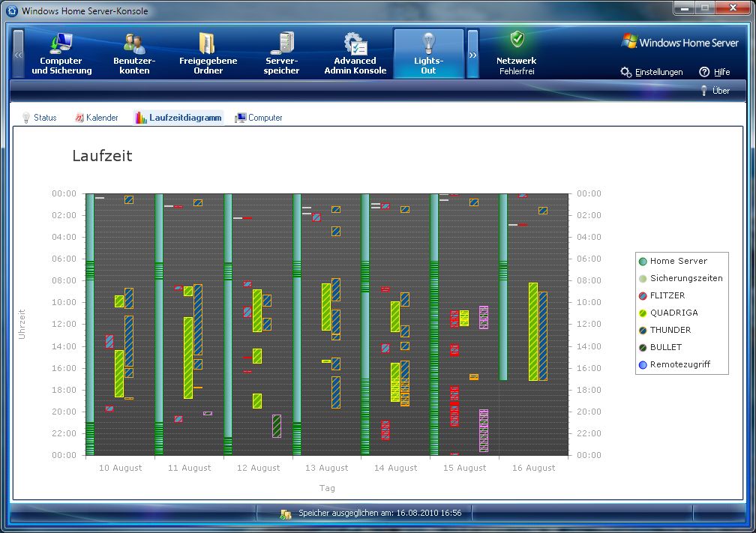The height and width of the screenshot is (533, 756).
Task: Open Einstellungen settings
Action: (652, 72)
